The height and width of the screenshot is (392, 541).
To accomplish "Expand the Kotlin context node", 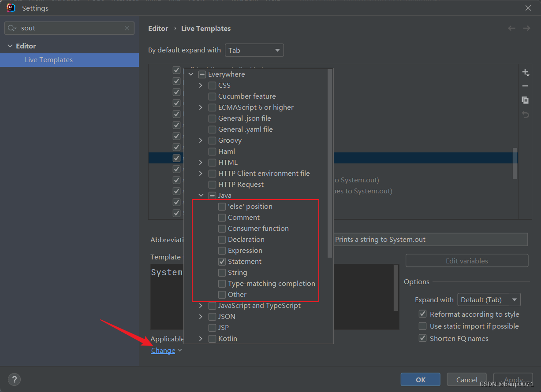I will 201,339.
